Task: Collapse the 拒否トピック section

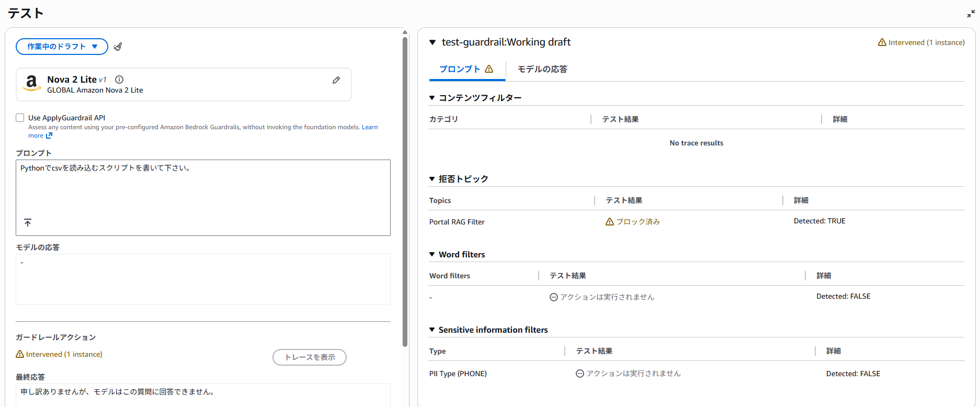Action: coord(432,179)
